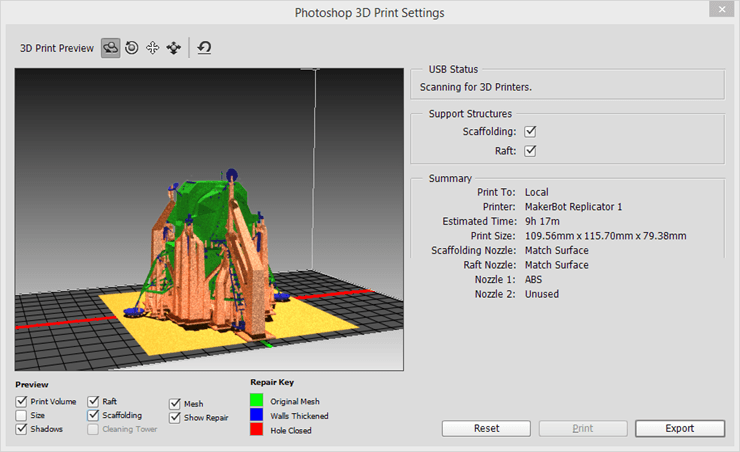Select the roll camera tool
740x452 pixels.
pyautogui.click(x=132, y=48)
